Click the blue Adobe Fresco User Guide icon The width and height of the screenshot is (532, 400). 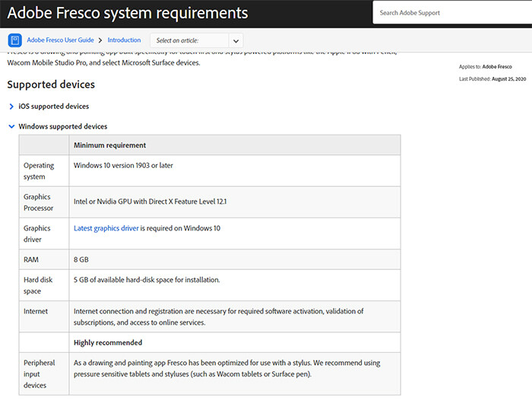tap(15, 40)
